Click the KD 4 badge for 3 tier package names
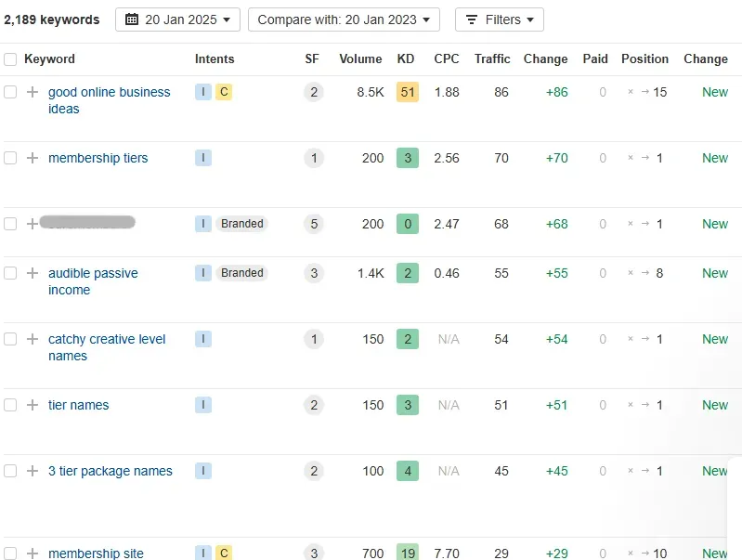 coord(408,471)
